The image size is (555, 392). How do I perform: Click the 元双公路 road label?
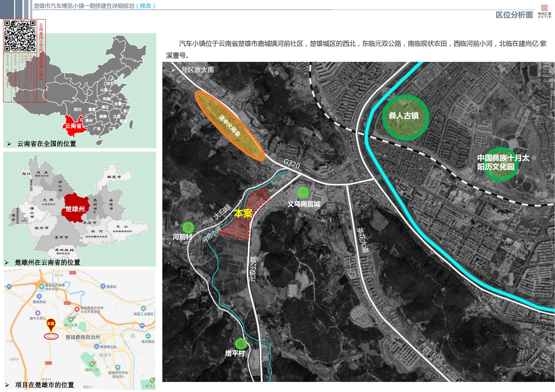253,269
